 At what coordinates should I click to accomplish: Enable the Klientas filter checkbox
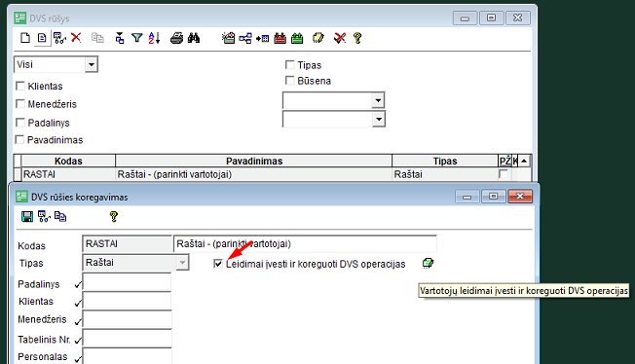click(20, 86)
